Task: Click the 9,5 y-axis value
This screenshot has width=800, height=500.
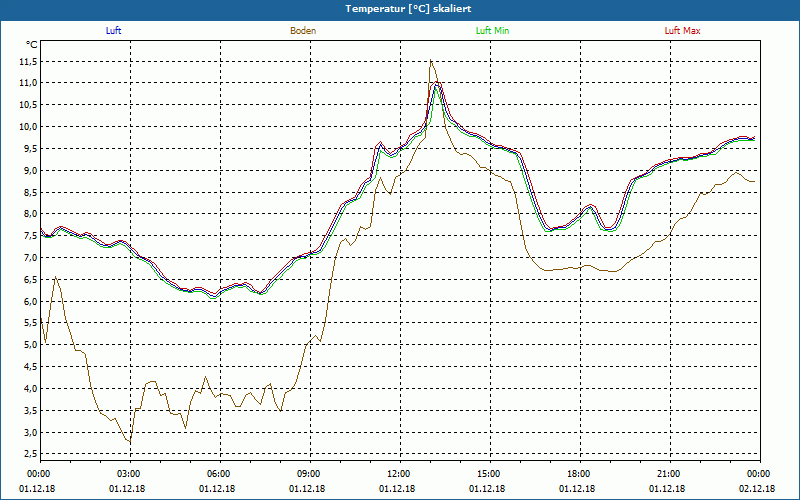Action: click(30, 148)
